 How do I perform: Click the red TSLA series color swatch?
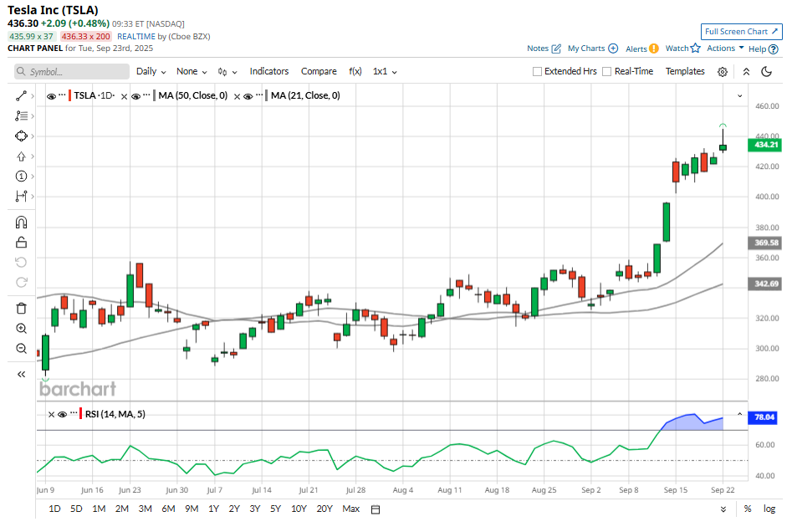69,95
